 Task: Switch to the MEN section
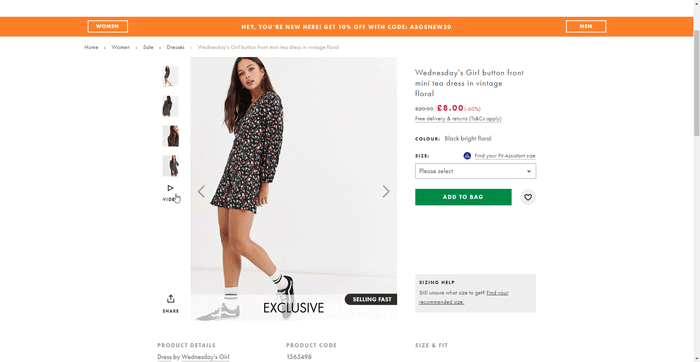586,26
